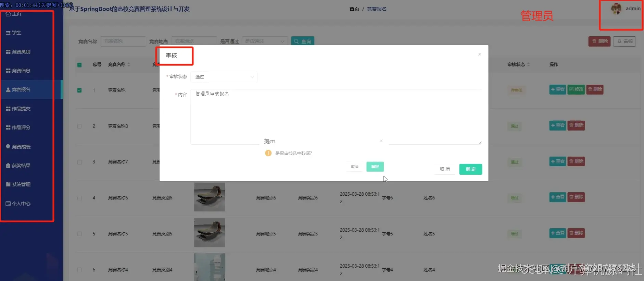Click 确定 in the 提示 prompt
Screen dimensions: 644x281
375,167
